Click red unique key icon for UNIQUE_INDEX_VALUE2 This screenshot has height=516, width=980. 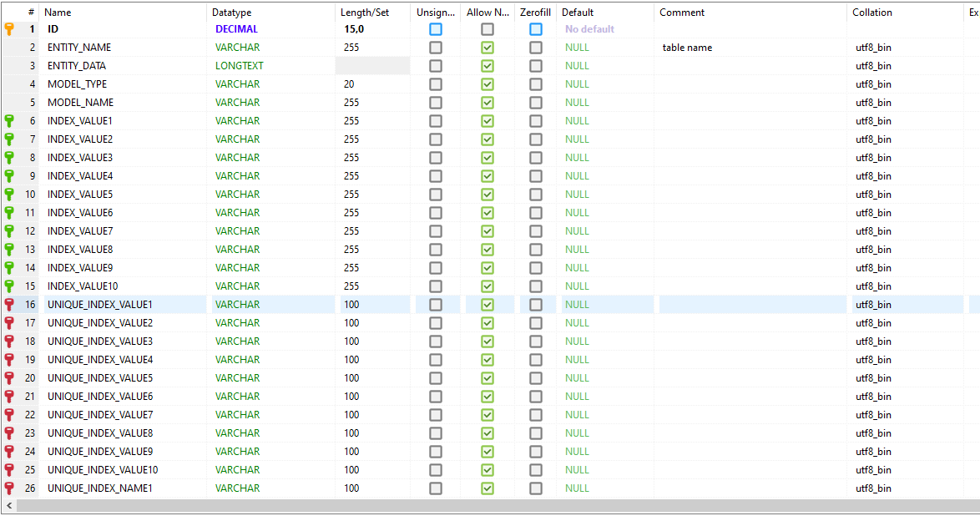[x=9, y=323]
